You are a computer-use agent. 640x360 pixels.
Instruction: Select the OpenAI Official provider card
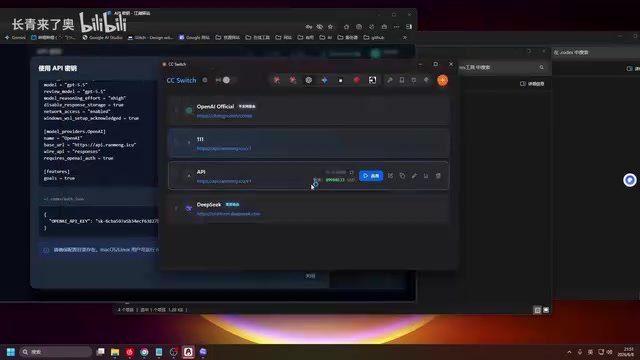(309, 110)
